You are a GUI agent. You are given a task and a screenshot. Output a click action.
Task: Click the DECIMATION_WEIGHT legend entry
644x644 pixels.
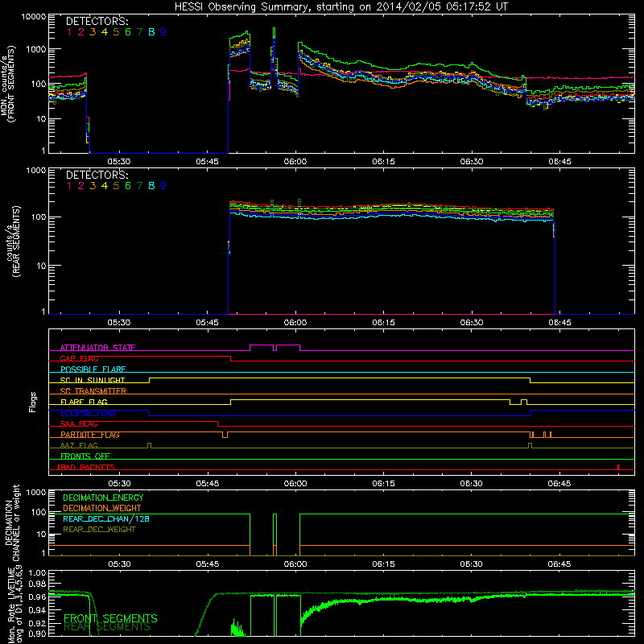pos(102,509)
